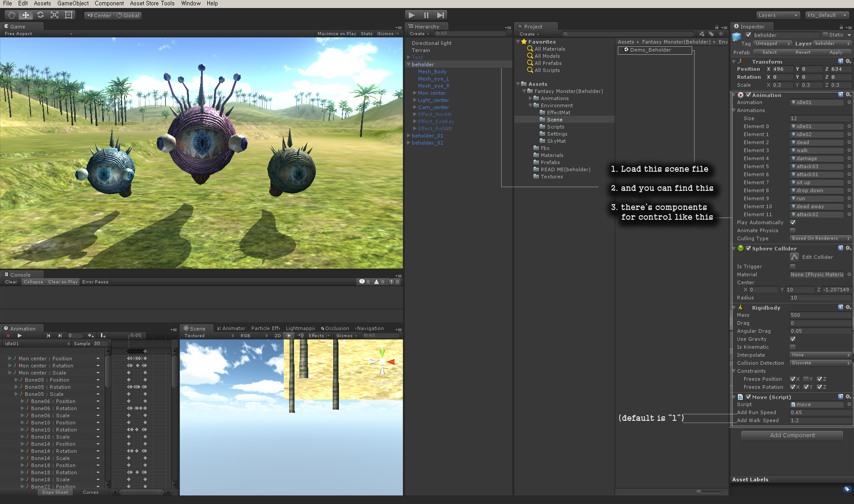Select the Rotate tool
854x504 pixels.
pyautogui.click(x=40, y=15)
